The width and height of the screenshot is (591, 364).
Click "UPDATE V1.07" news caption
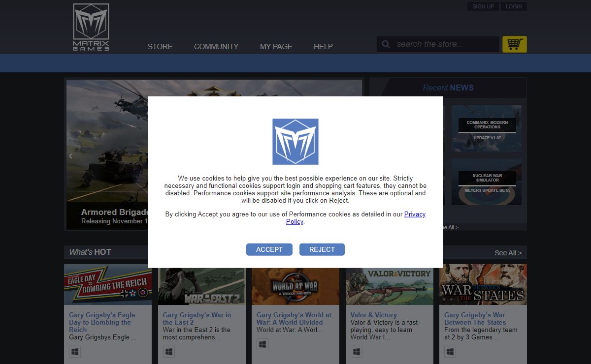tap(487, 138)
